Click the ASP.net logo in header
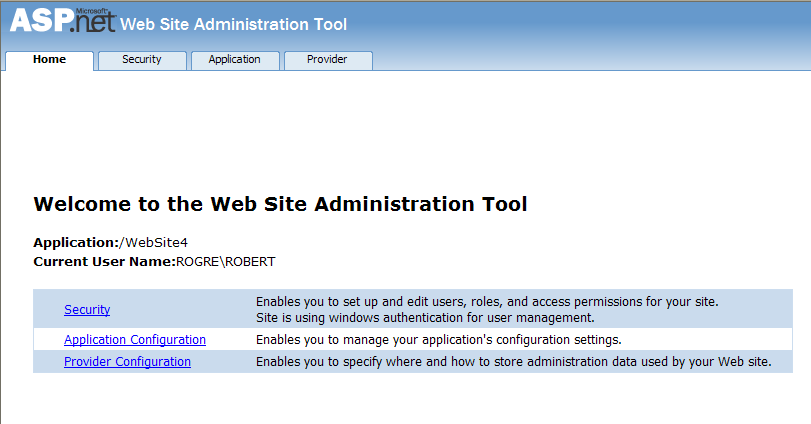The height and width of the screenshot is (424, 811). point(63,21)
